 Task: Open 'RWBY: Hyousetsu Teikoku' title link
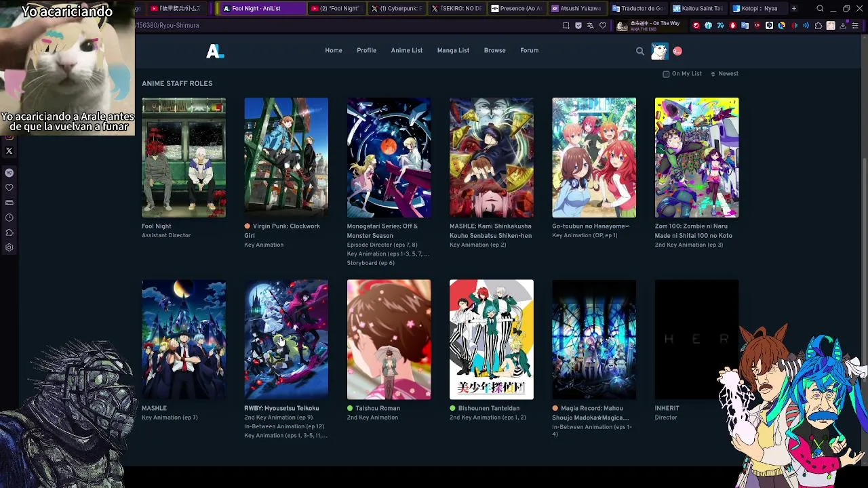coord(281,409)
